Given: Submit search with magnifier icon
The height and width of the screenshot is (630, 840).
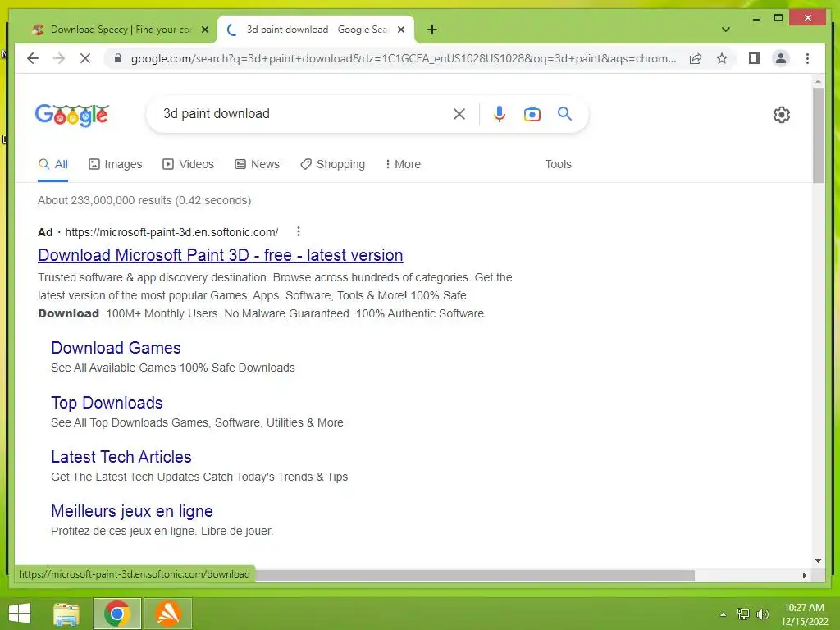Looking at the screenshot, I should pyautogui.click(x=564, y=113).
